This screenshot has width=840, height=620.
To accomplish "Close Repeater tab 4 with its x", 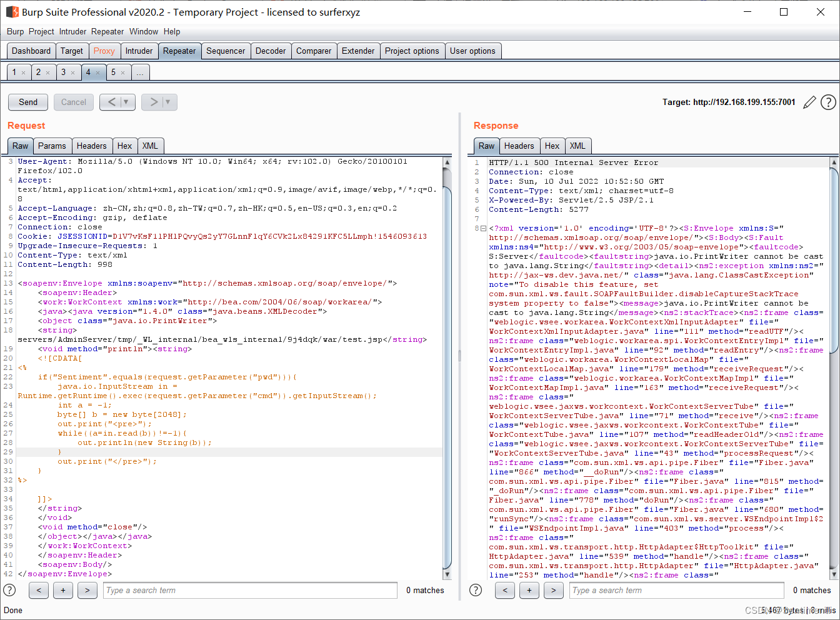I will pos(97,72).
